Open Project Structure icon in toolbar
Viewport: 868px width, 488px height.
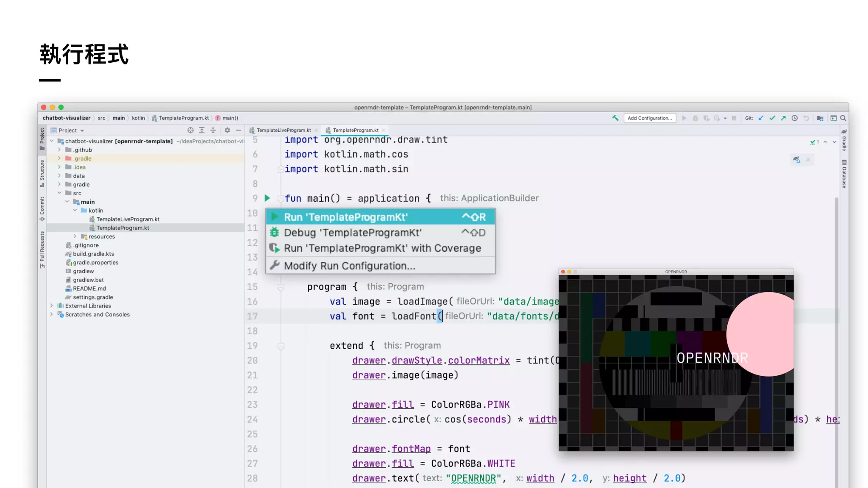pos(820,118)
